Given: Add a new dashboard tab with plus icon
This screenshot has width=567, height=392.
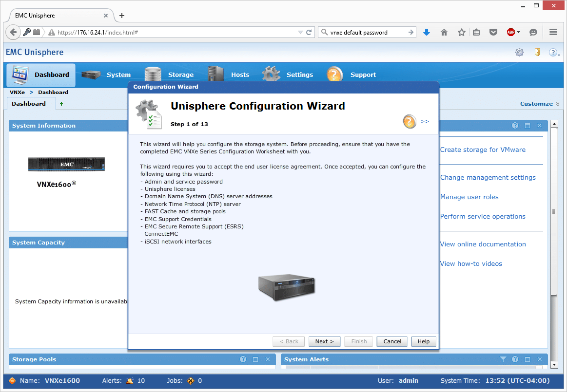Looking at the screenshot, I should coord(61,104).
